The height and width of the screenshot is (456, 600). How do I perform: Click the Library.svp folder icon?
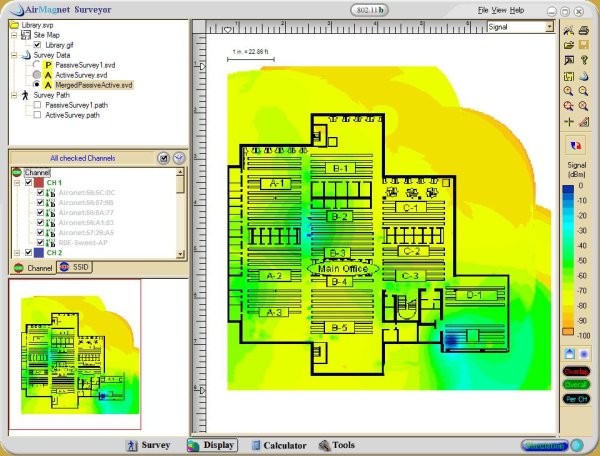(x=15, y=25)
